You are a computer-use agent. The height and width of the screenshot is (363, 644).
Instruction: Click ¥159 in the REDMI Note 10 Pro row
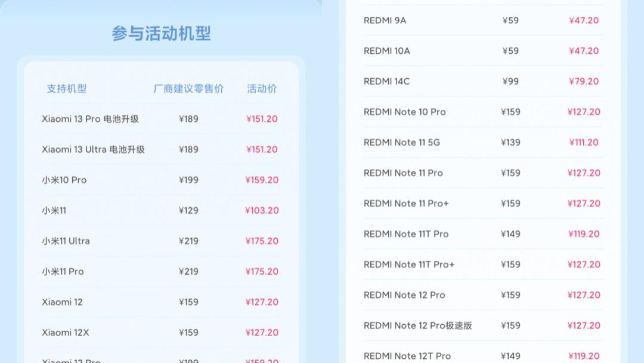(510, 112)
